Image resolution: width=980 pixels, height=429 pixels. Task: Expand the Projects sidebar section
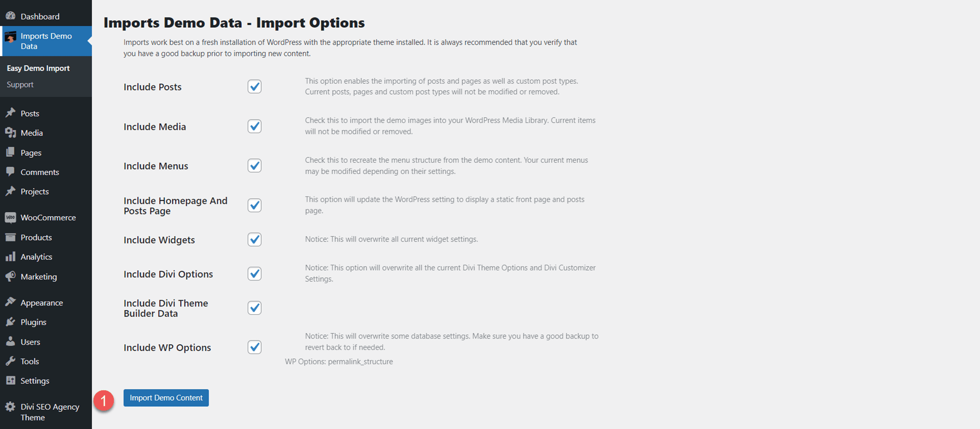click(34, 191)
